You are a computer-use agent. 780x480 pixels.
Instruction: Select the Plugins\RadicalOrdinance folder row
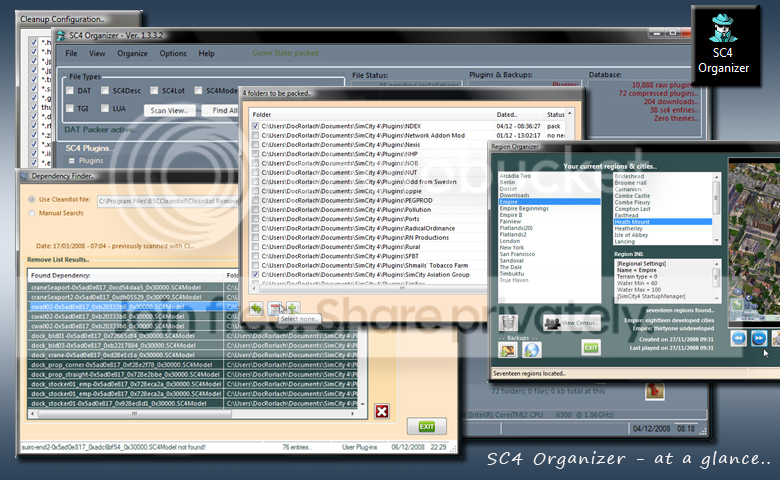(358, 228)
